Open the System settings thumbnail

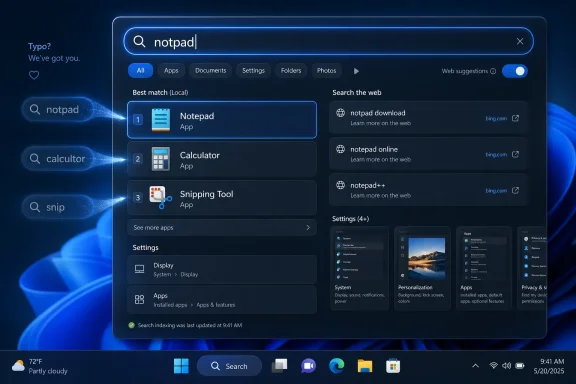click(x=360, y=268)
